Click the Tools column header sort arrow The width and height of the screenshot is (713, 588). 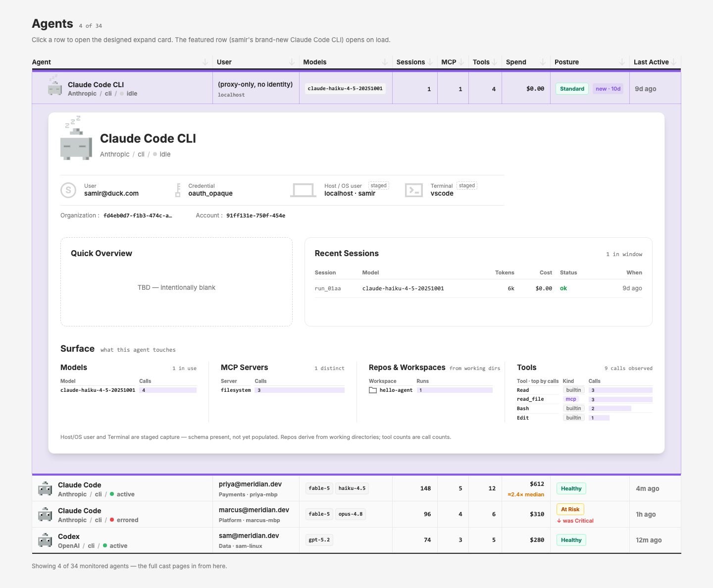(x=495, y=62)
